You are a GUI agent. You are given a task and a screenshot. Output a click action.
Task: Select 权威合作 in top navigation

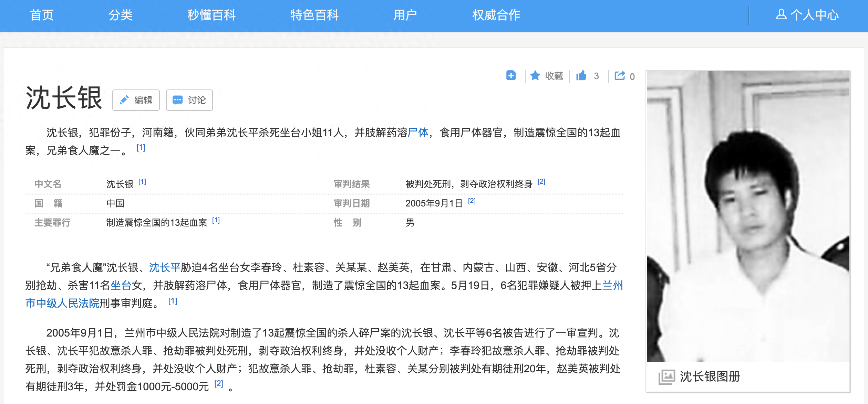coord(496,15)
